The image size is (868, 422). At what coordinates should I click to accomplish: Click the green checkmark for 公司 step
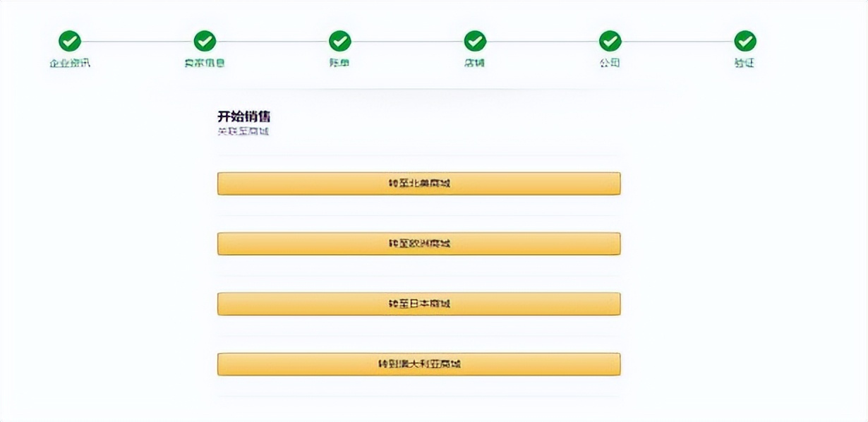click(x=610, y=41)
